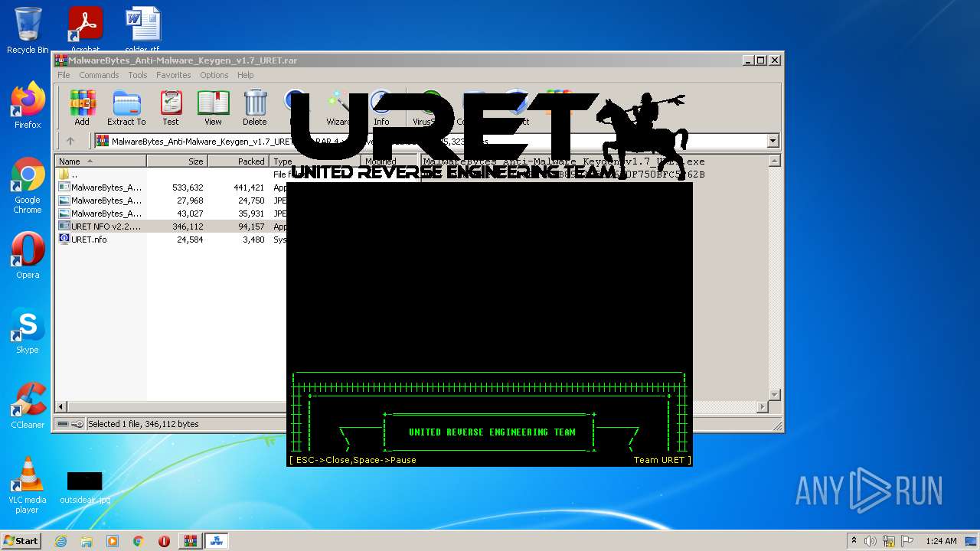Open the Acrobat desktop shortcut
Viewport: 980px width, 551px height.
click(x=85, y=31)
